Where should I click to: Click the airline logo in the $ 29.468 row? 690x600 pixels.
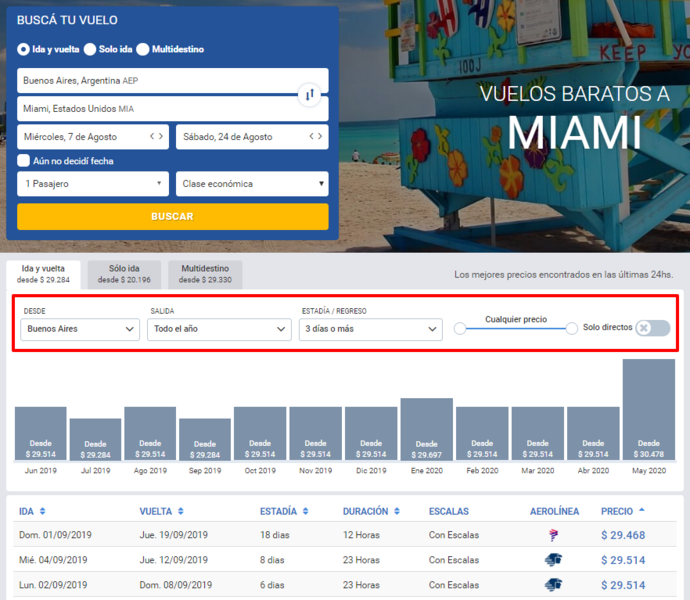[x=554, y=535]
